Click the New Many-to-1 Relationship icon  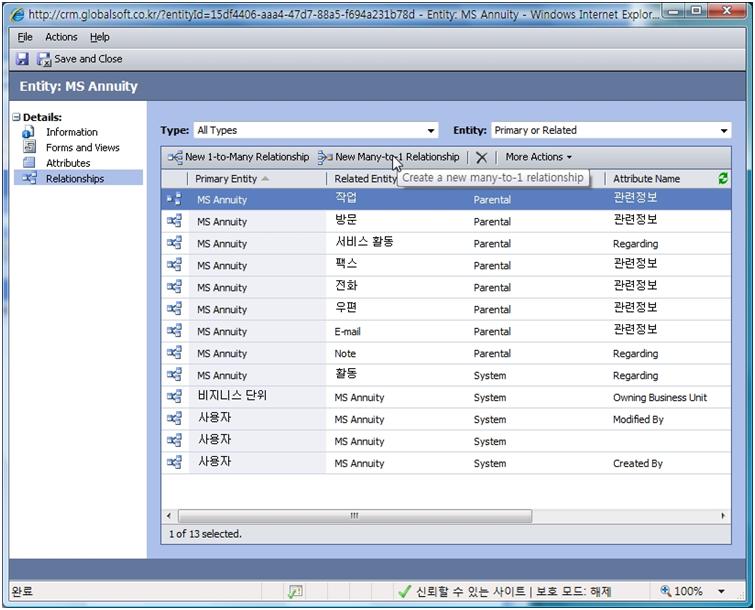[x=325, y=157]
